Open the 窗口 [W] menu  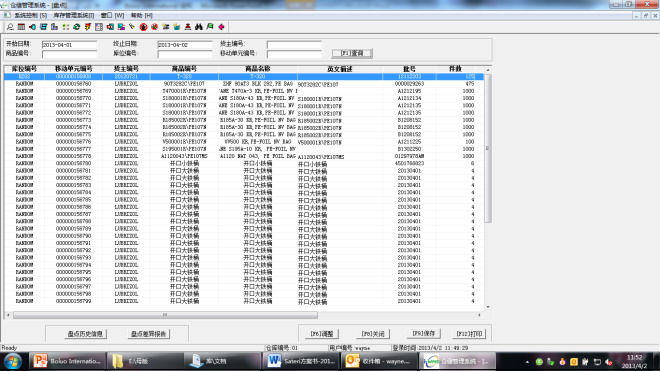[112, 15]
